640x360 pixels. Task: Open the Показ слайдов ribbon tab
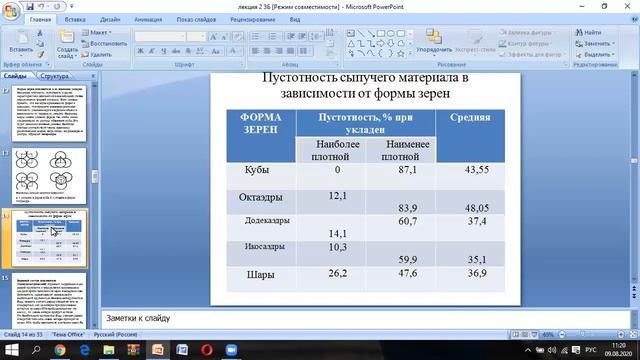196,20
